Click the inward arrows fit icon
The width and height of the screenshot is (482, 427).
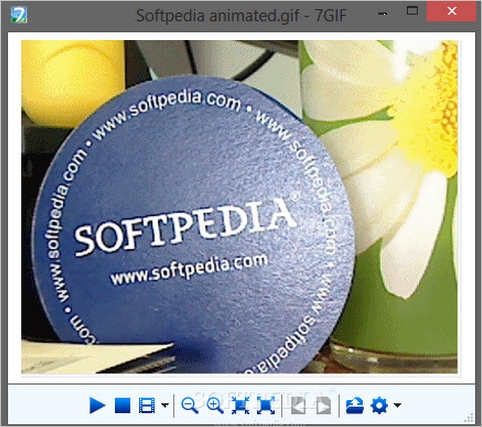(x=240, y=405)
